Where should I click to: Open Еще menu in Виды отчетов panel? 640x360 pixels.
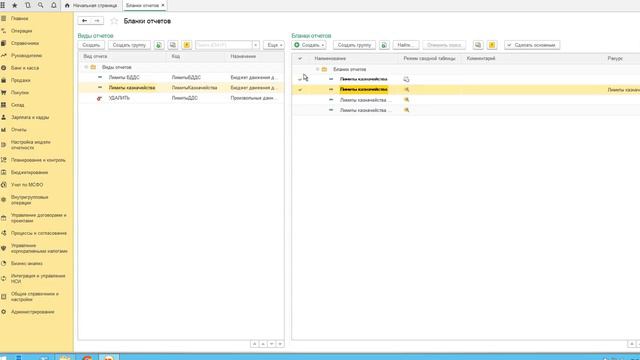click(273, 45)
